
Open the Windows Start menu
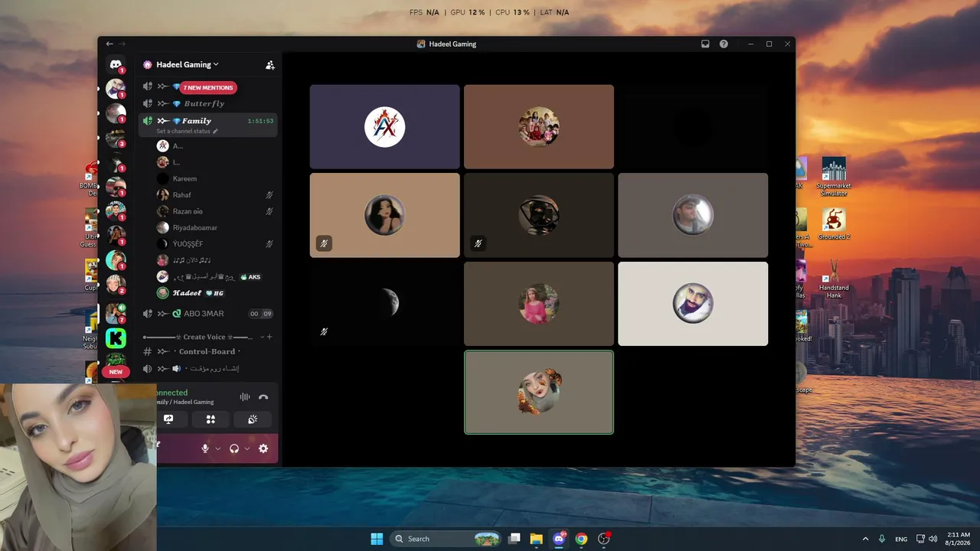coord(377,539)
